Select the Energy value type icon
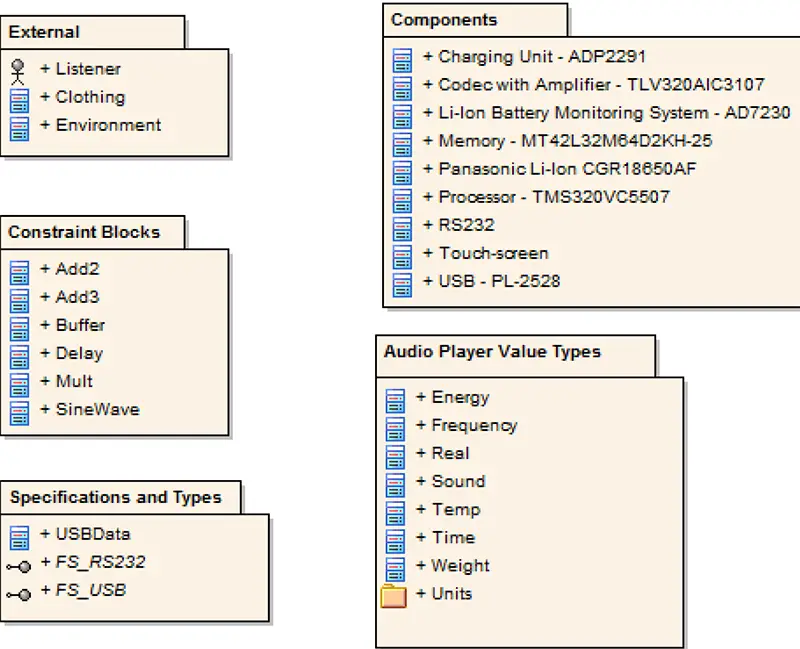 coord(395,401)
